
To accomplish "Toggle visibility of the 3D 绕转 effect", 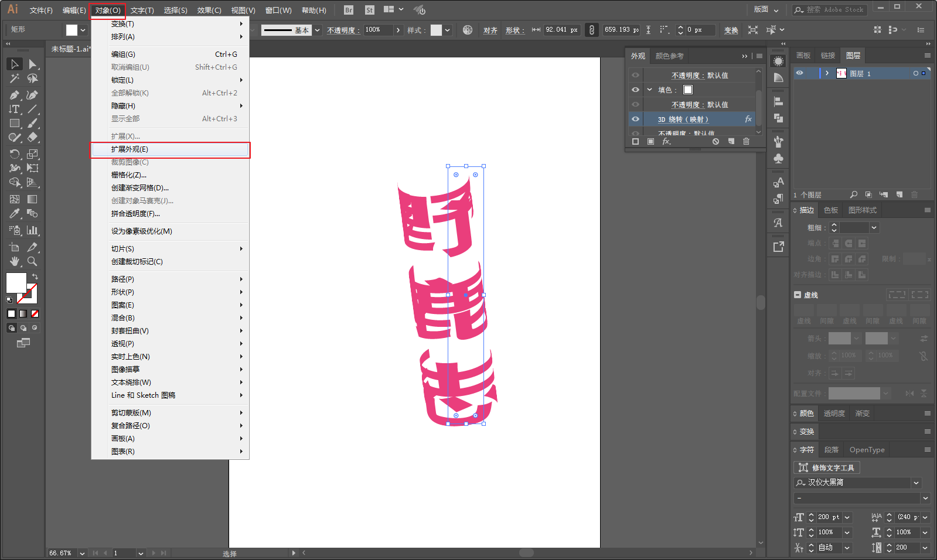I will 635,119.
